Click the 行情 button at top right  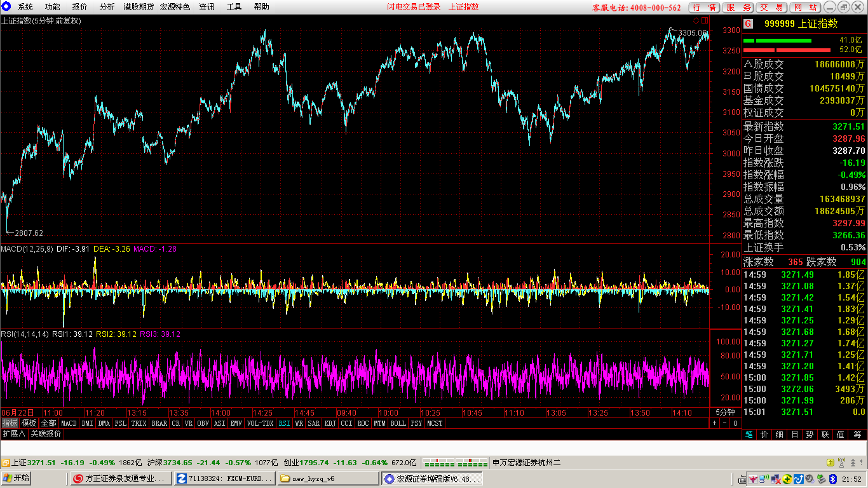705,7
